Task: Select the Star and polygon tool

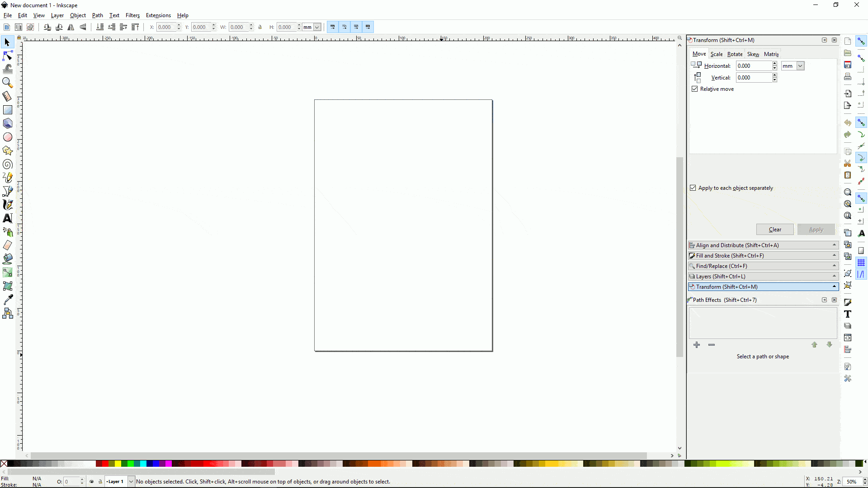Action: [x=8, y=150]
